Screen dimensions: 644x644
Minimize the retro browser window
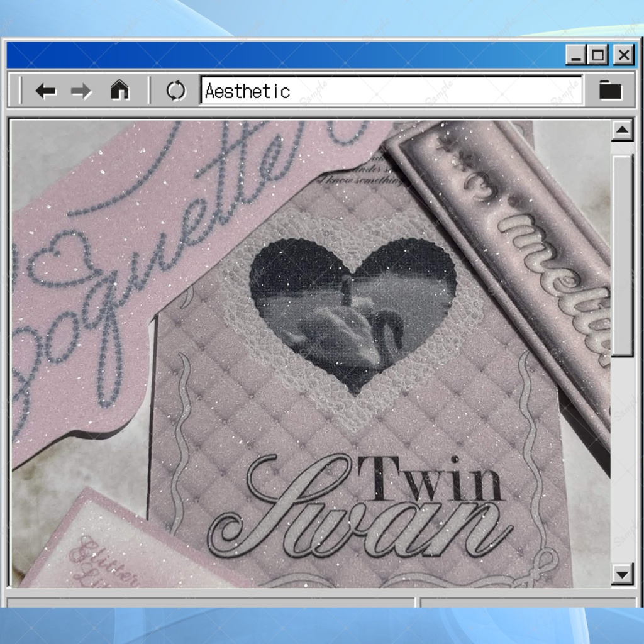coord(576,55)
